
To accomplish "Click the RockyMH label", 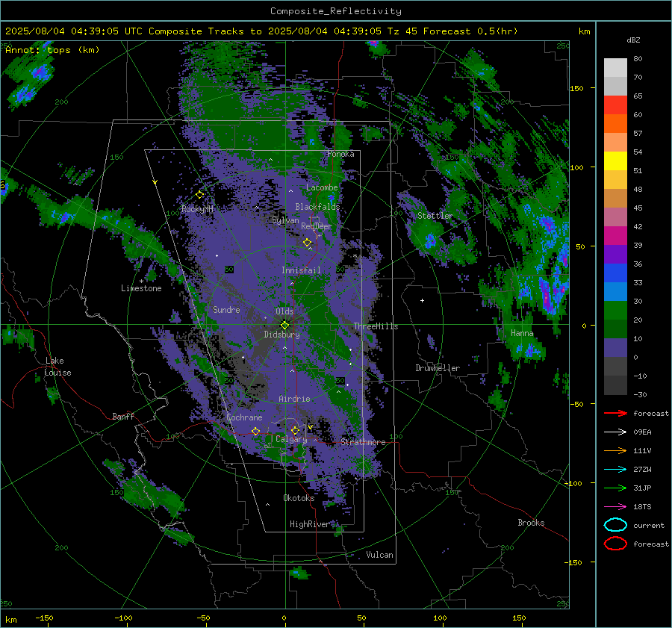I will coord(197,209).
